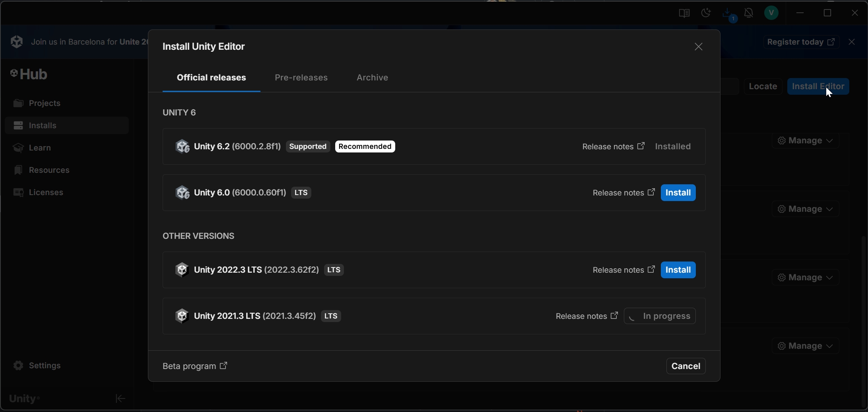The height and width of the screenshot is (412, 868).
Task: Switch to the Pre-releases tab
Action: click(301, 78)
